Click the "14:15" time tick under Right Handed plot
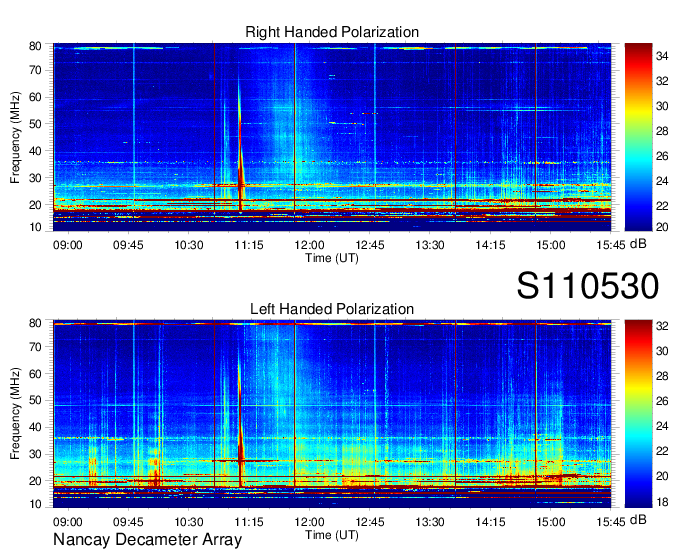The width and height of the screenshot is (680, 552). (x=490, y=245)
